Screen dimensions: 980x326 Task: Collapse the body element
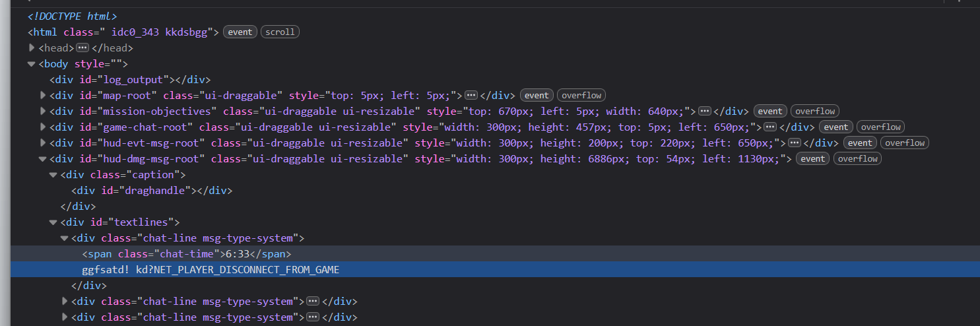click(x=32, y=64)
